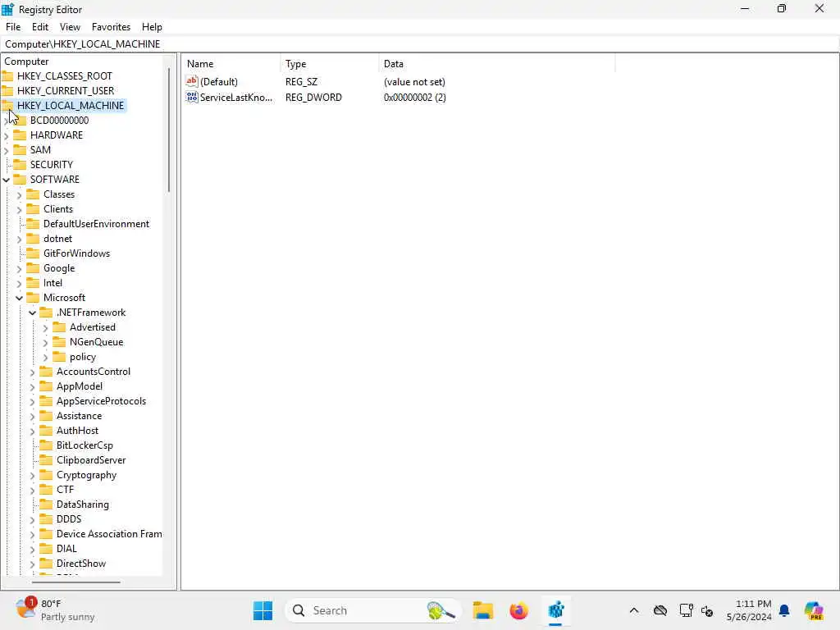
Task: Sort values by the Name column header
Action: [x=231, y=64]
